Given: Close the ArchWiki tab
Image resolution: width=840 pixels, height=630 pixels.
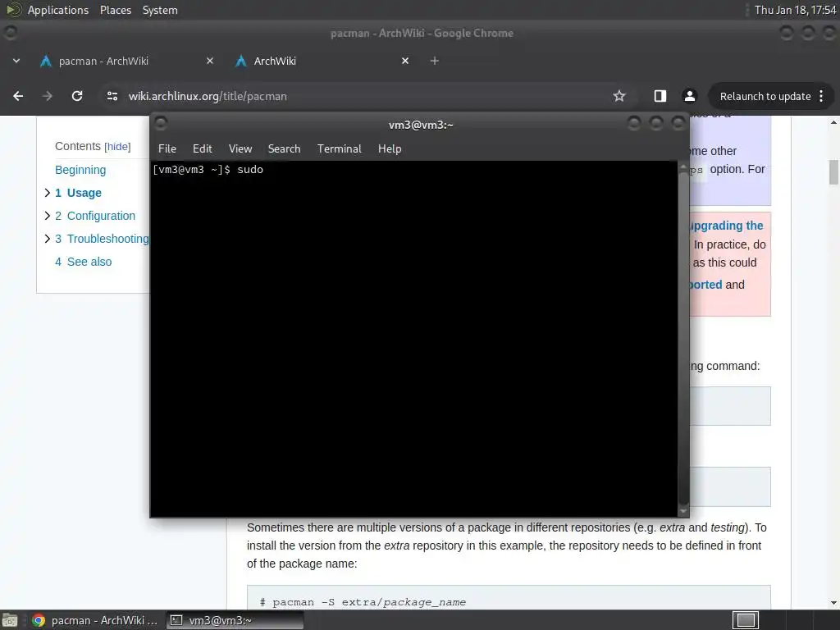Looking at the screenshot, I should click(x=405, y=61).
